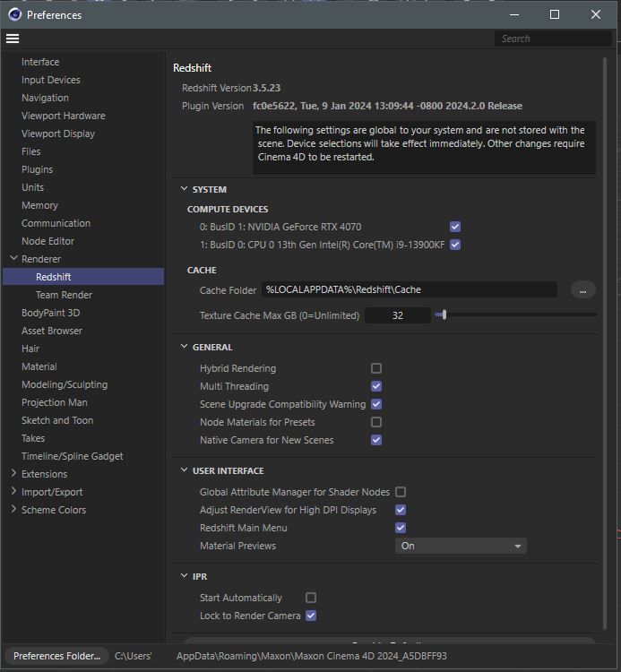Toggle the i9-13900KF CPU device checkbox
Image resolution: width=621 pixels, height=672 pixels.
(x=455, y=245)
